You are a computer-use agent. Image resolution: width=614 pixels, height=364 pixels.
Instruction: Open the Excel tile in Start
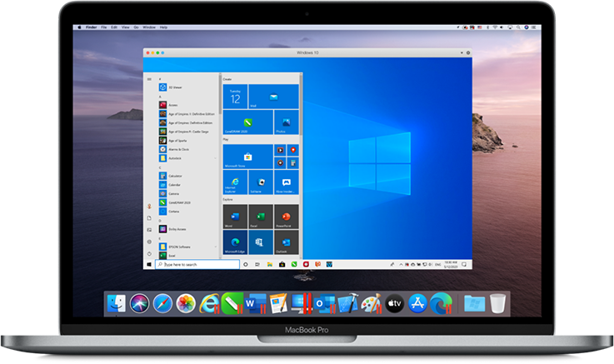261,217
